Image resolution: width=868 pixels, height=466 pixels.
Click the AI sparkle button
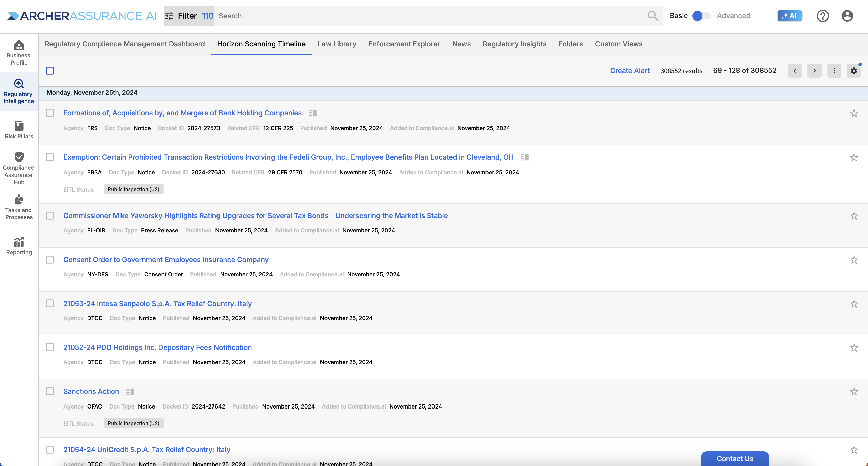coord(789,16)
